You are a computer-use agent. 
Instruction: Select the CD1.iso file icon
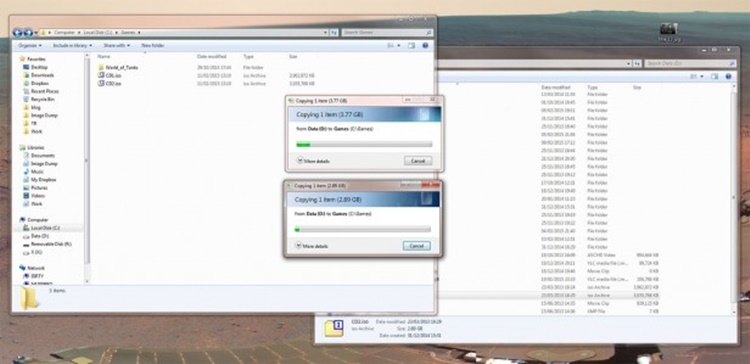pos(101,76)
